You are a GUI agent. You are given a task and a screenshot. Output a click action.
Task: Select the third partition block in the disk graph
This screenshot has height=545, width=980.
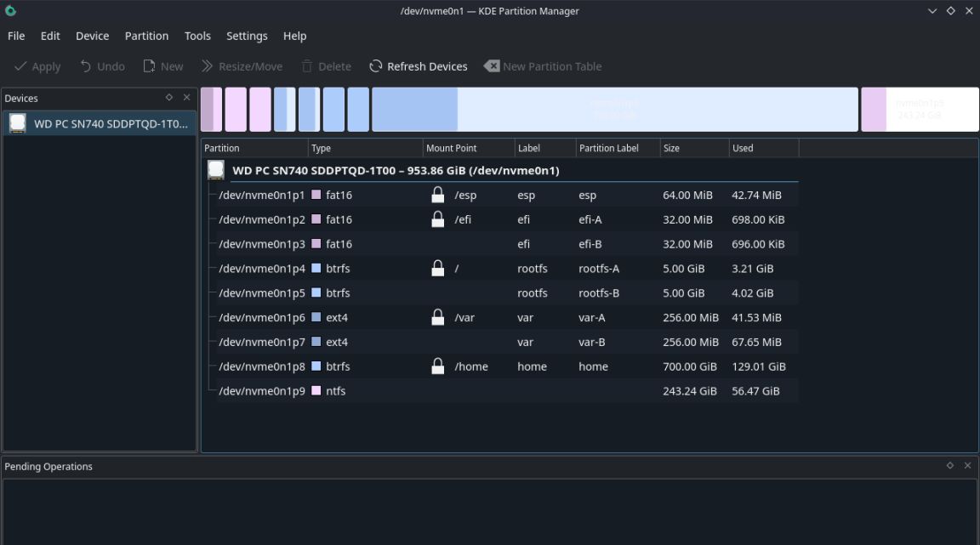260,110
